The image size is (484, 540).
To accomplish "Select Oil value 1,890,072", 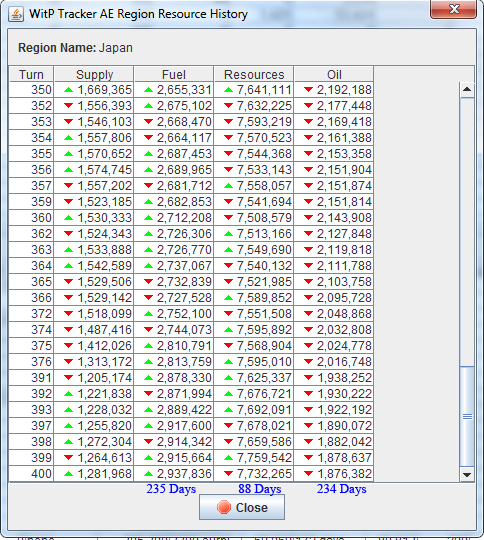I will coord(334,426).
